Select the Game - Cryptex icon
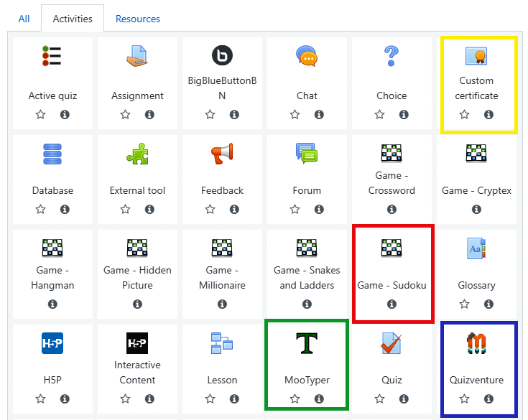528x420 pixels. (476, 153)
